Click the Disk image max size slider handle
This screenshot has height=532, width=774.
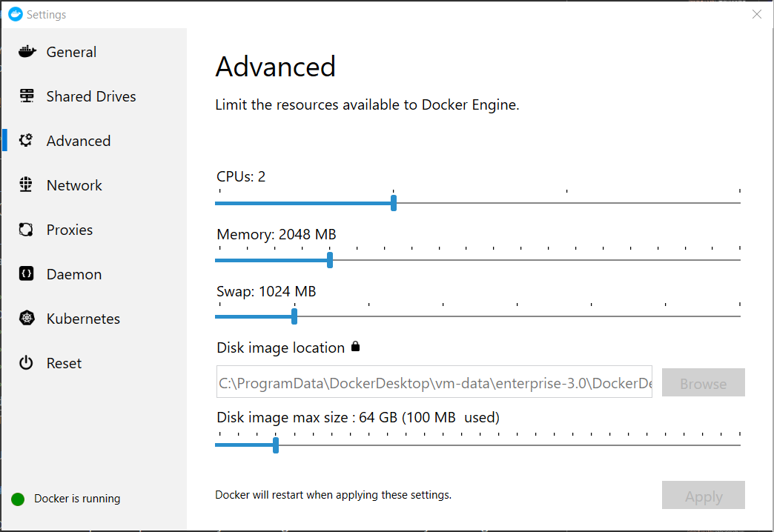276,445
